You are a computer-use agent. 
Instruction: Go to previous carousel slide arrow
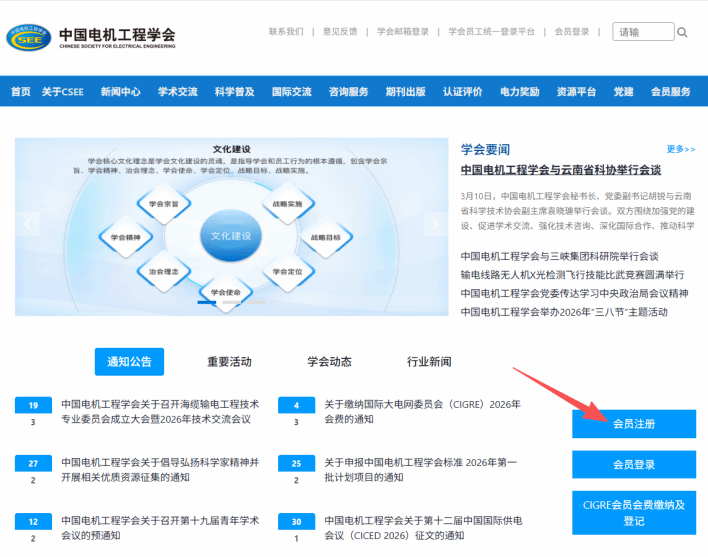pos(28,224)
